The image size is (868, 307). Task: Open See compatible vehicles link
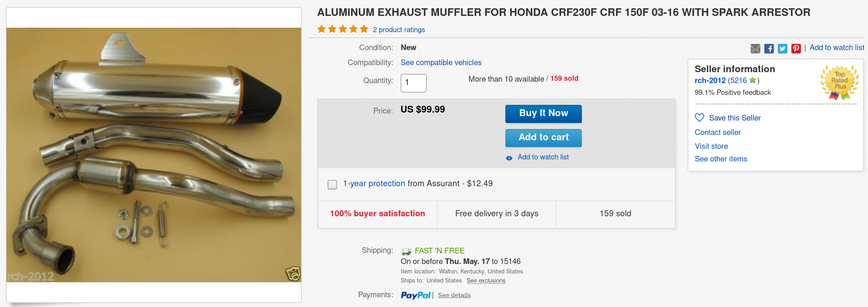tap(440, 63)
